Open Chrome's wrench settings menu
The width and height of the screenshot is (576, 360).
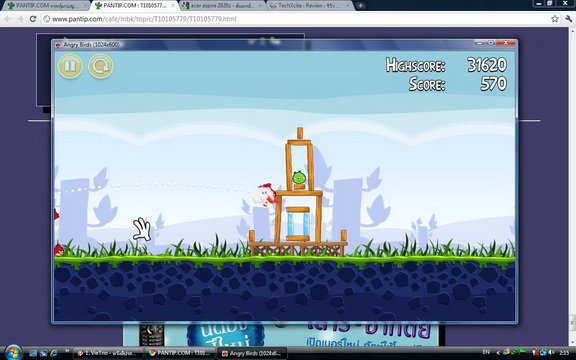pos(569,19)
